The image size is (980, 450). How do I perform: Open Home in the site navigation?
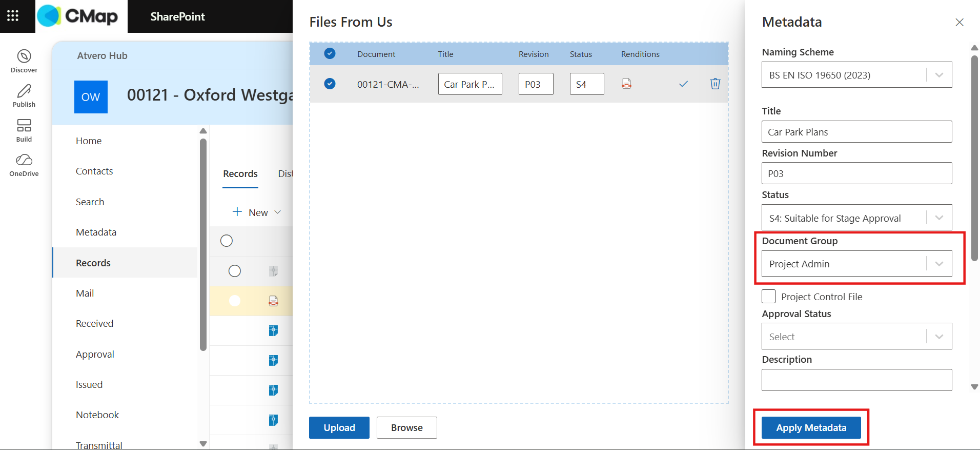[x=89, y=141]
